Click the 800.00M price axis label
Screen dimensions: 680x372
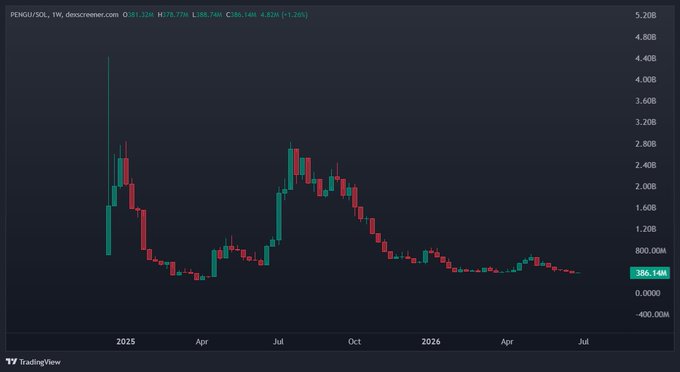pos(651,251)
